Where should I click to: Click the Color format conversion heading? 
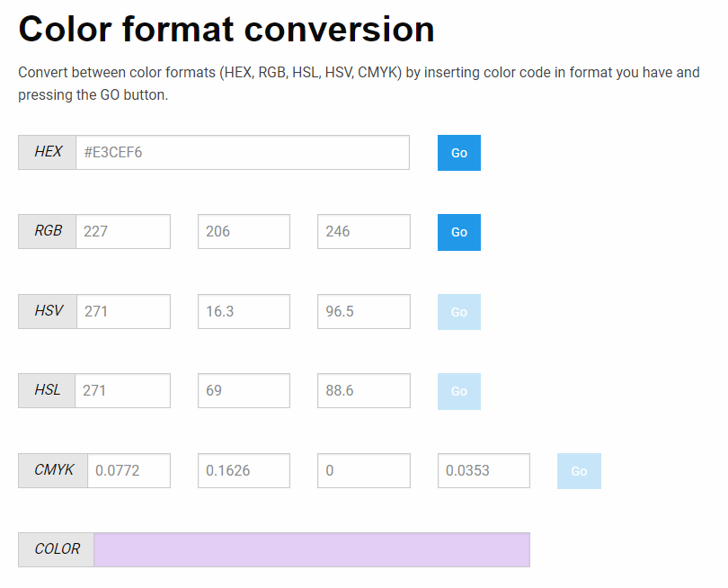226,30
